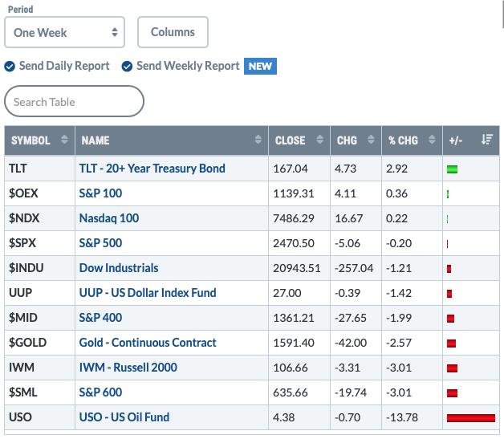Click the Columns button
Image resolution: width=504 pixels, height=439 pixels.
pos(173,32)
